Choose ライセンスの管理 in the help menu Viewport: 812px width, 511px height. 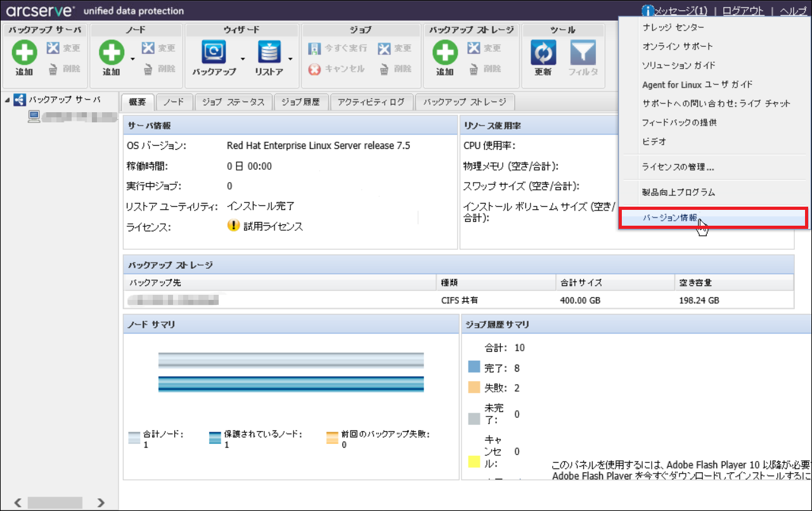678,167
